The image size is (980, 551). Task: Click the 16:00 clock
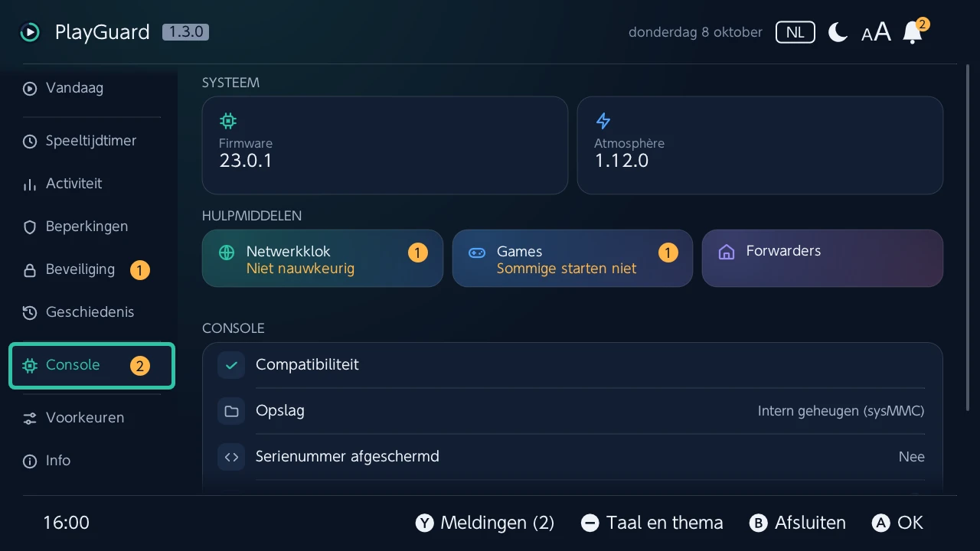pos(67,523)
